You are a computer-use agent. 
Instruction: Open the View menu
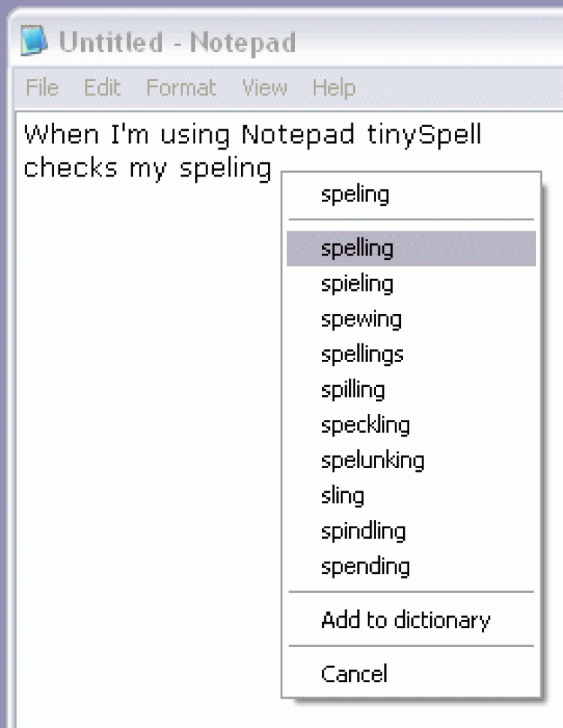tap(264, 88)
